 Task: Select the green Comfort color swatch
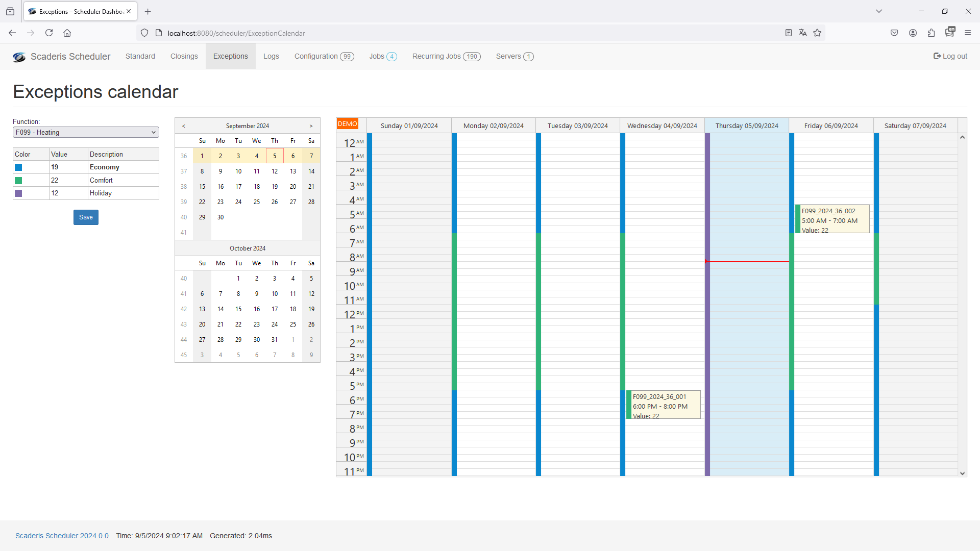18,181
